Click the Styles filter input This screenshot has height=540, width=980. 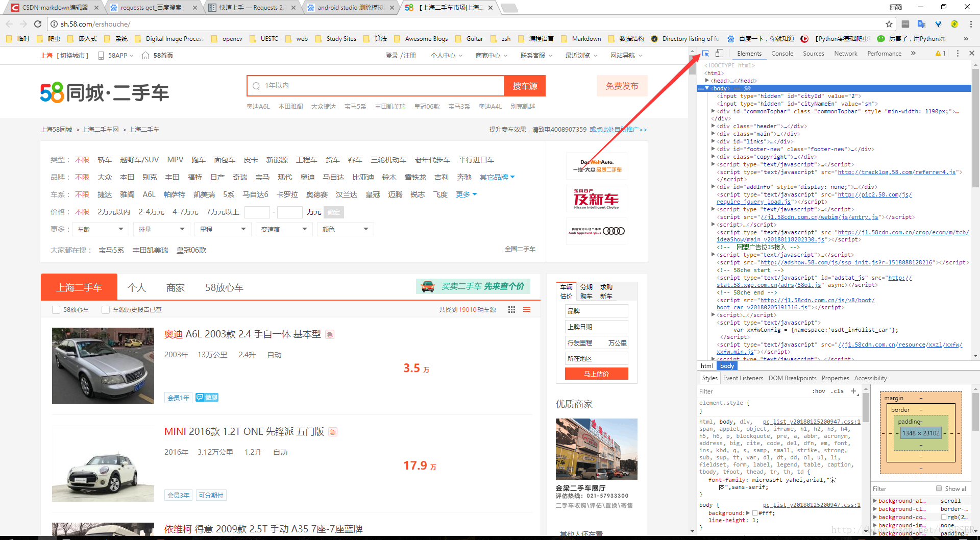click(753, 391)
